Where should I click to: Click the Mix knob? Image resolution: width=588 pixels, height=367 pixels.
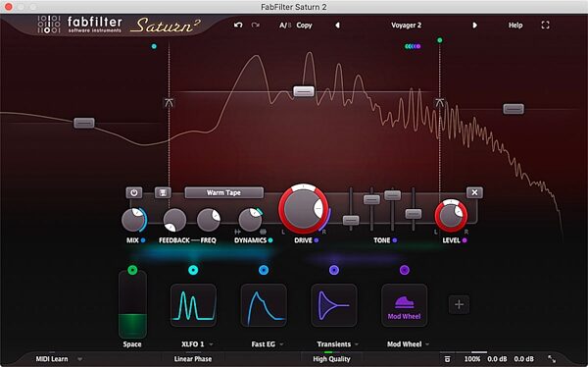pyautogui.click(x=133, y=220)
